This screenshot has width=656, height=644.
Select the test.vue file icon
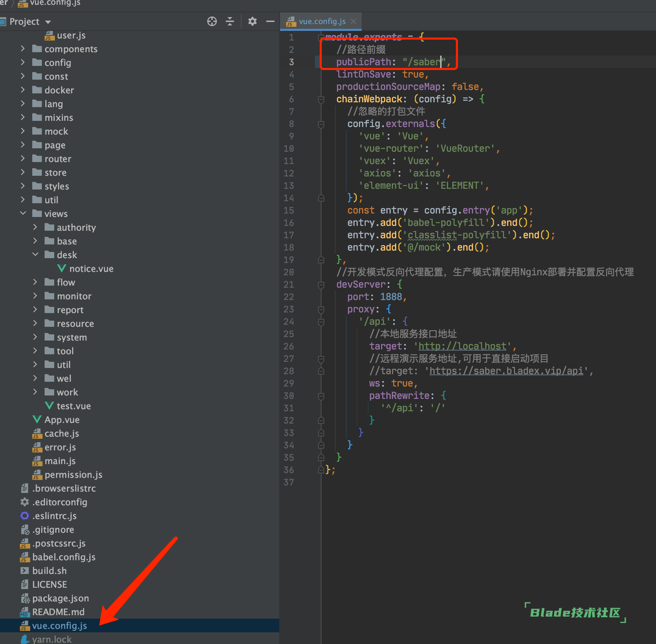click(49, 406)
